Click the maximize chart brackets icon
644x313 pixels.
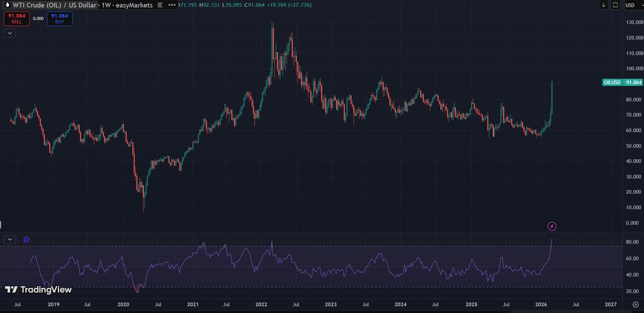(x=615, y=5)
